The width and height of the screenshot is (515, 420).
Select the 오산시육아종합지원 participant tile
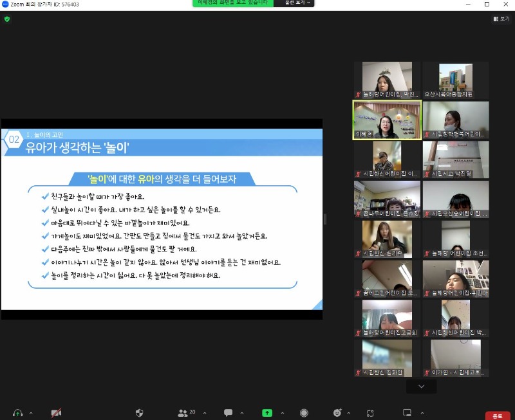455,80
